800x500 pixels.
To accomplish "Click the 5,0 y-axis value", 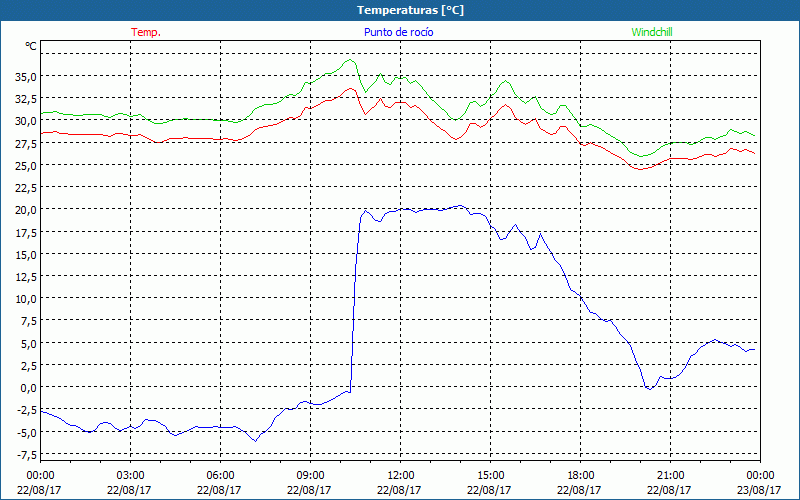I will [x=29, y=343].
